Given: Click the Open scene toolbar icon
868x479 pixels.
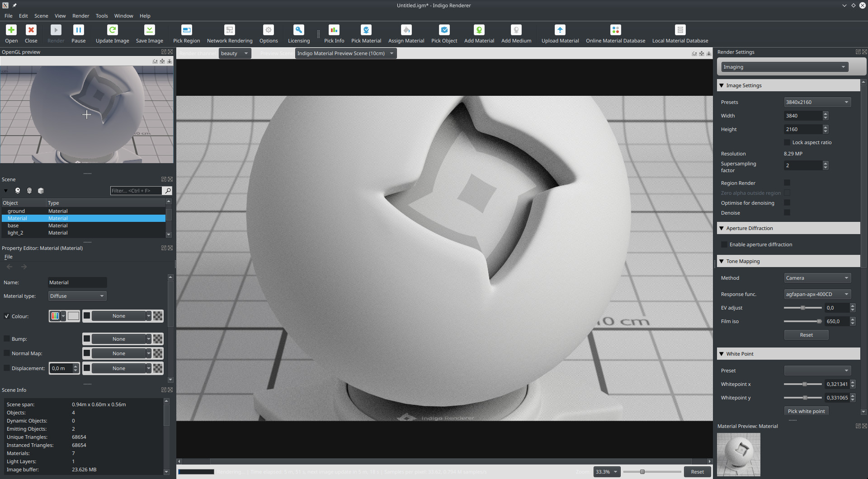Looking at the screenshot, I should [x=11, y=30].
